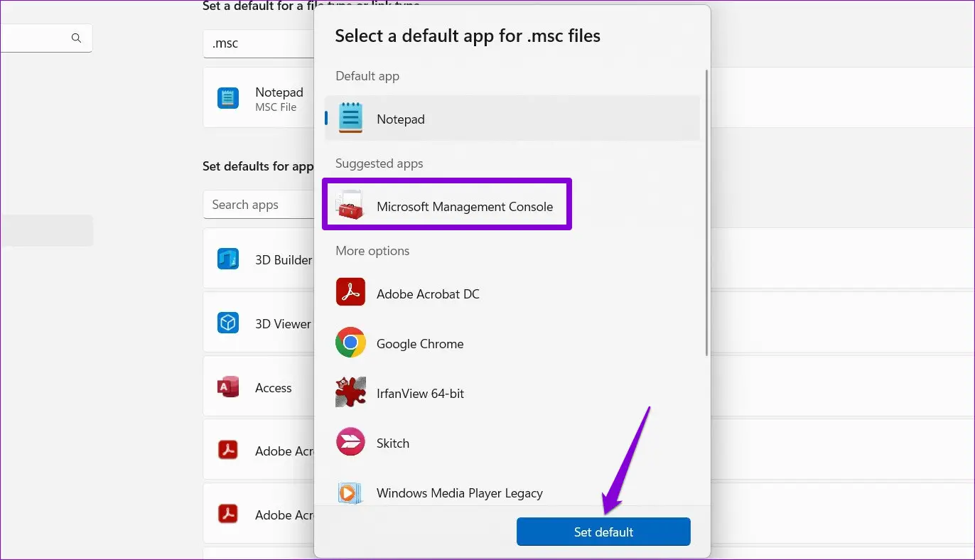Click the Notepad icon in the dialog
975x560 pixels.
[350, 119]
